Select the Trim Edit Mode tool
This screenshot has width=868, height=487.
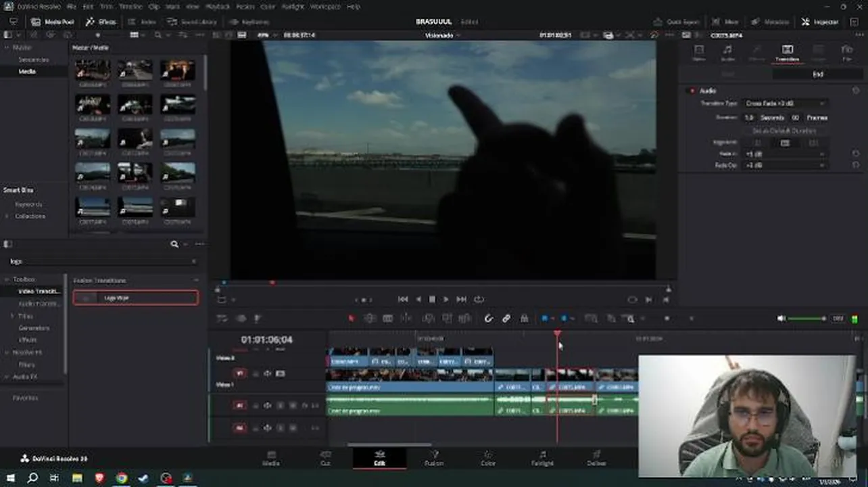370,319
